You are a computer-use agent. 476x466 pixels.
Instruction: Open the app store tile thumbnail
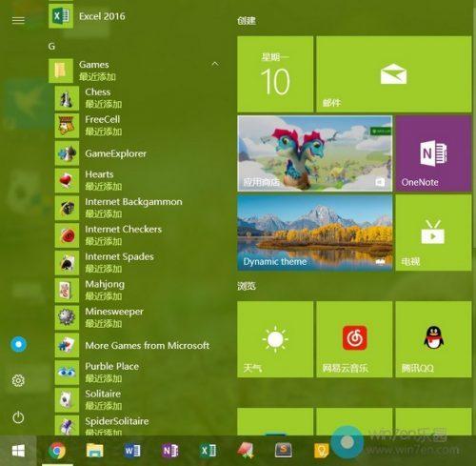pyautogui.click(x=315, y=153)
